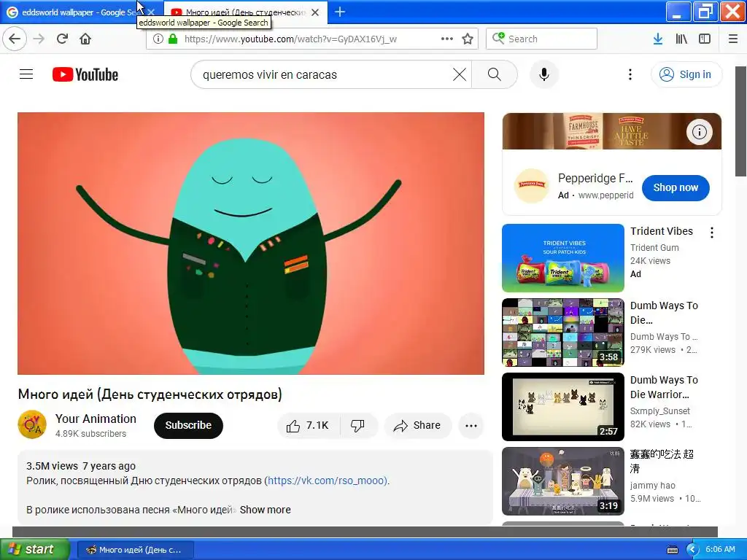Viewport: 747px width, 560px height.
Task: Focus the YouTube search box
Action: click(x=324, y=74)
